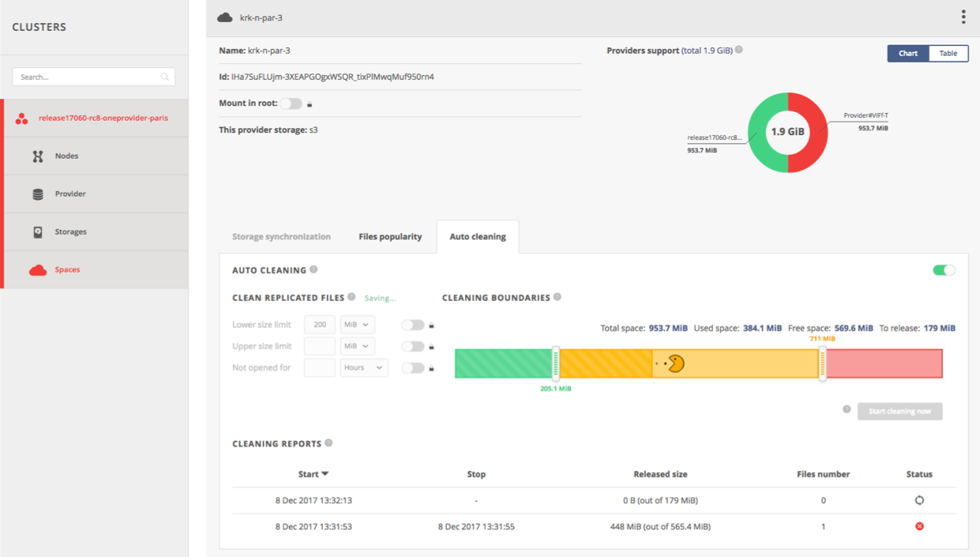This screenshot has width=980, height=557.
Task: Switch to the Storage synchronization tab
Action: point(281,236)
